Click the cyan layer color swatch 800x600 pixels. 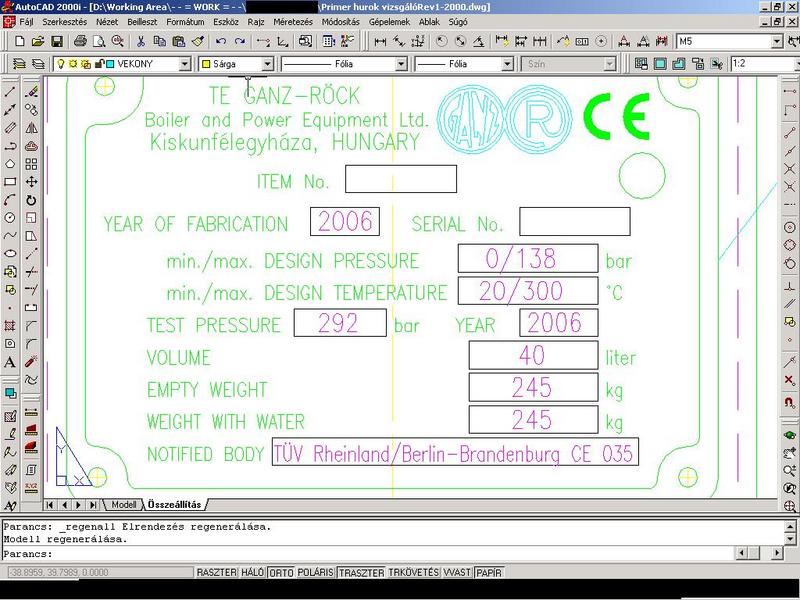pos(110,64)
